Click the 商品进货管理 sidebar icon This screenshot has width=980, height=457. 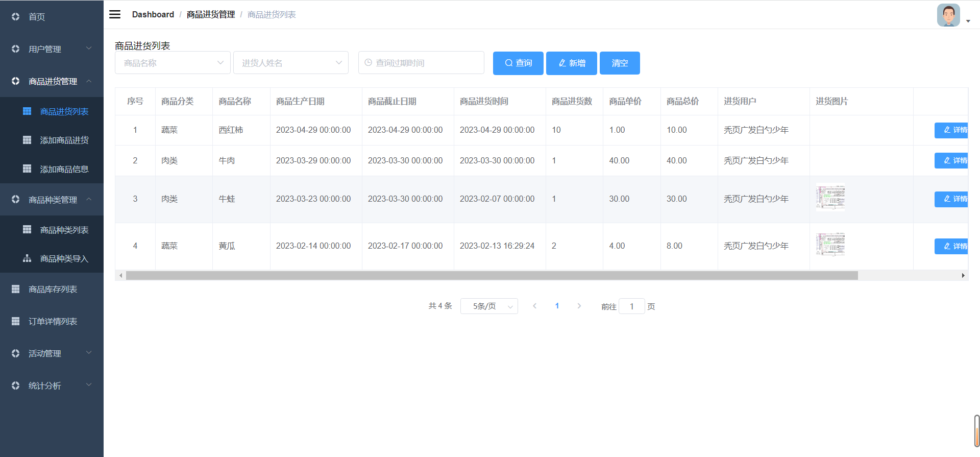15,81
